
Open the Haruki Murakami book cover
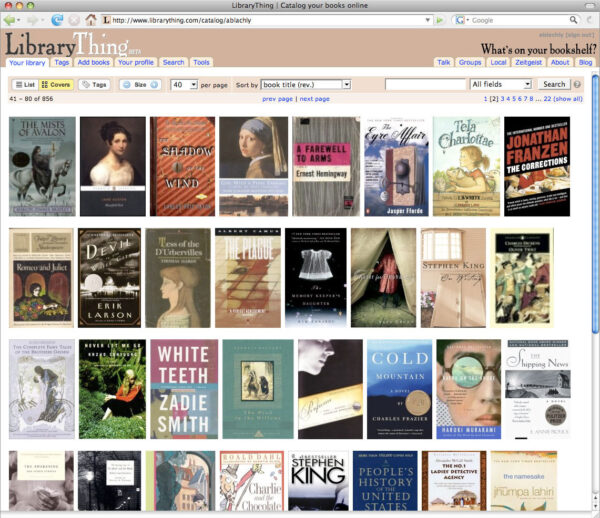pyautogui.click(x=469, y=389)
